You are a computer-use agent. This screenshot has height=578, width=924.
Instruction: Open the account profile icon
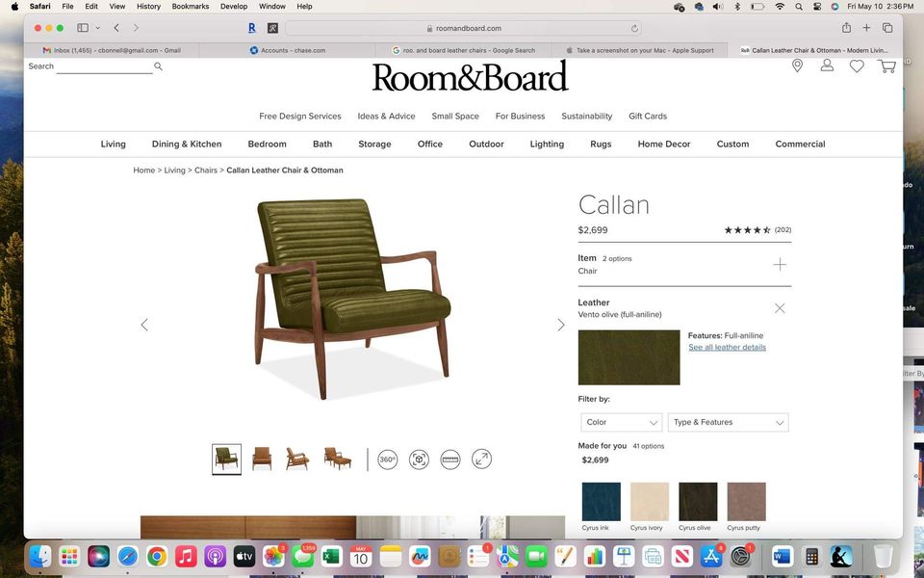pyautogui.click(x=827, y=66)
